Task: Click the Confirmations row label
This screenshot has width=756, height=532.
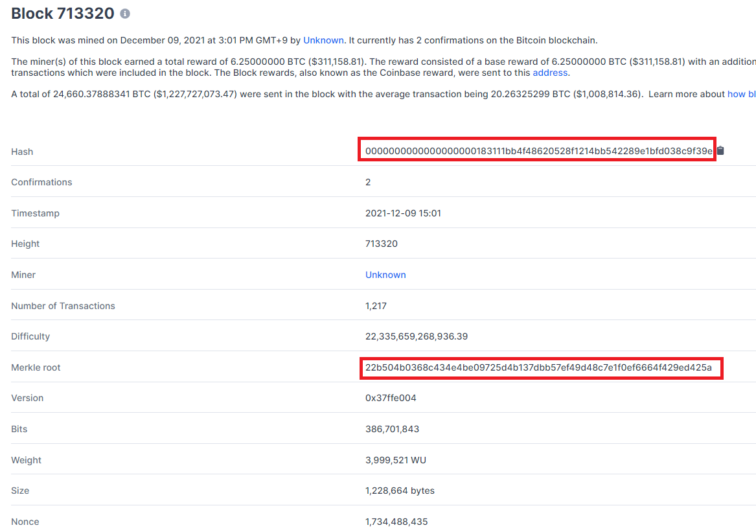Action: coord(41,182)
